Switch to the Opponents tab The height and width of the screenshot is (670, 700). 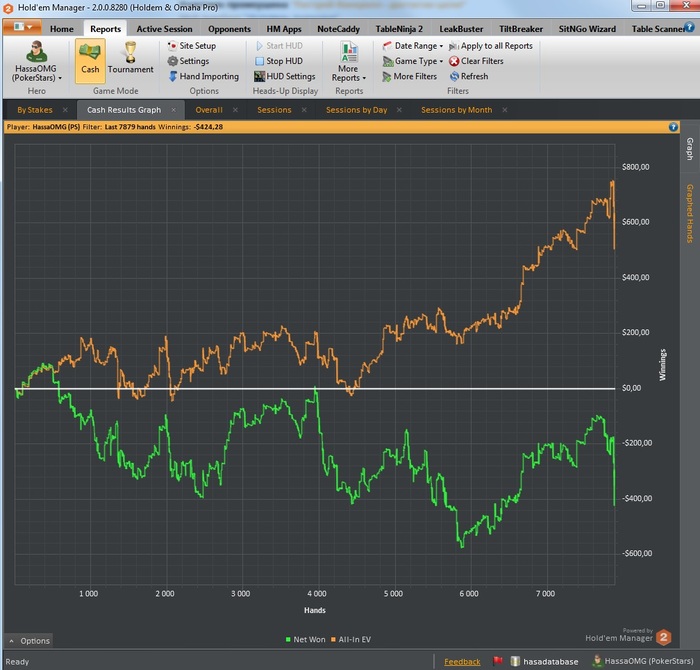[229, 29]
